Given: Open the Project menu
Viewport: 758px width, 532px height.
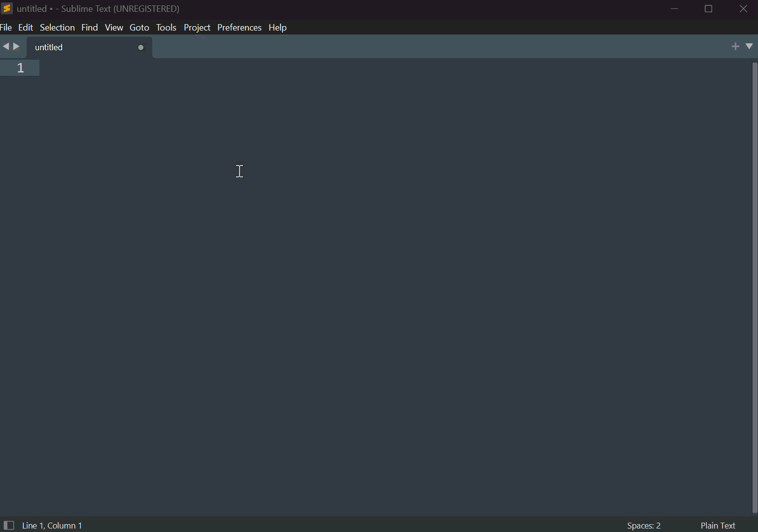Looking at the screenshot, I should [x=197, y=28].
